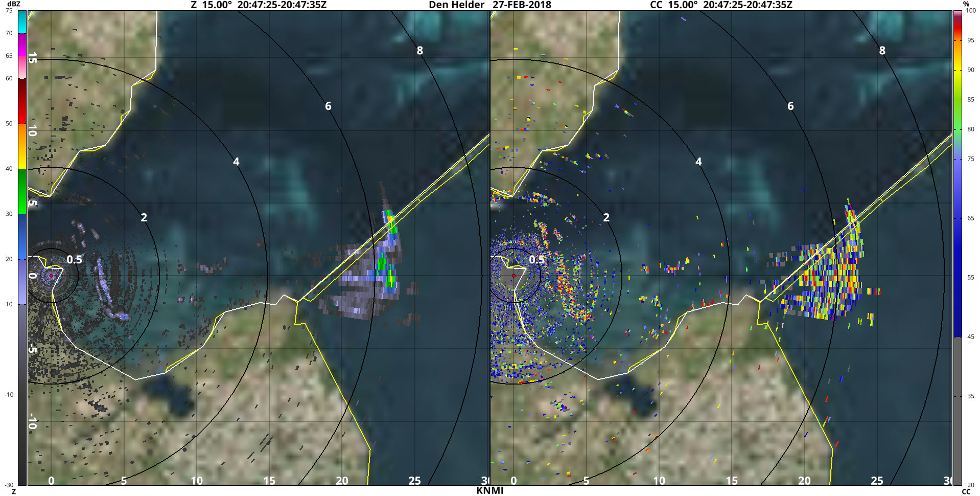Click the '6' range ring label in CC panel

790,106
